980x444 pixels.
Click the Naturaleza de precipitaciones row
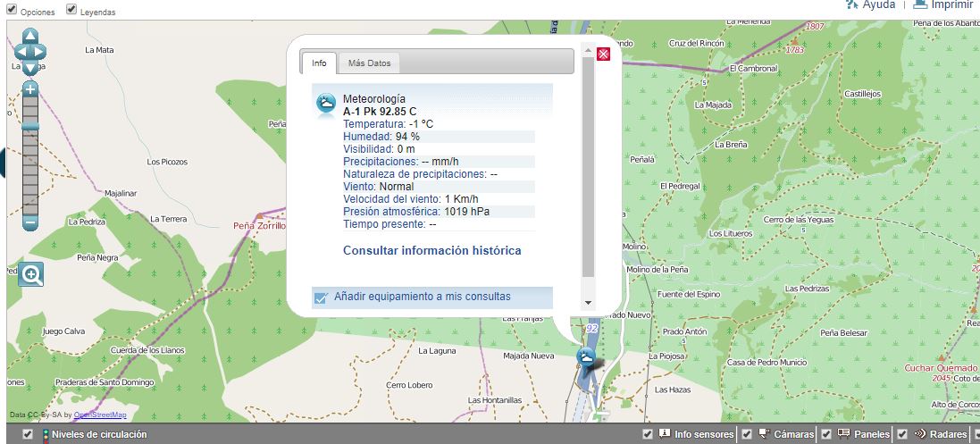(439, 174)
